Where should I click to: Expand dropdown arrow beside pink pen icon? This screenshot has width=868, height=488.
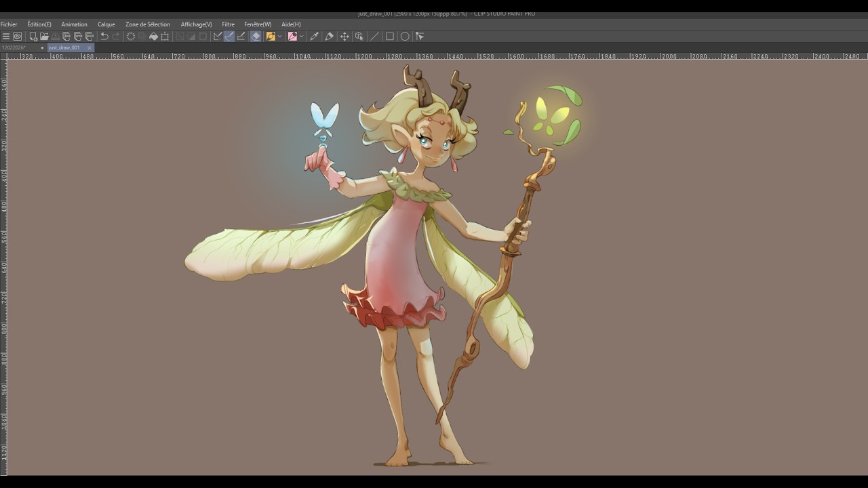coord(301,37)
